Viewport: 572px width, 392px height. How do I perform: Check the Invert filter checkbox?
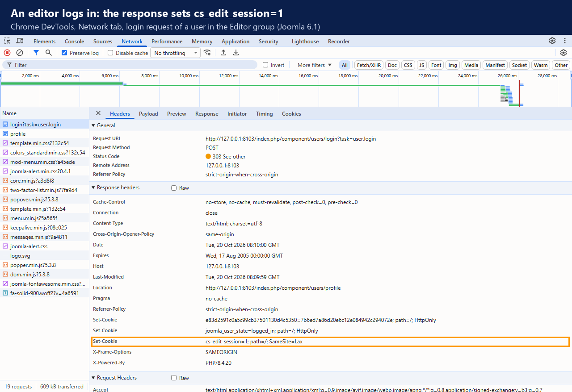[265, 65]
